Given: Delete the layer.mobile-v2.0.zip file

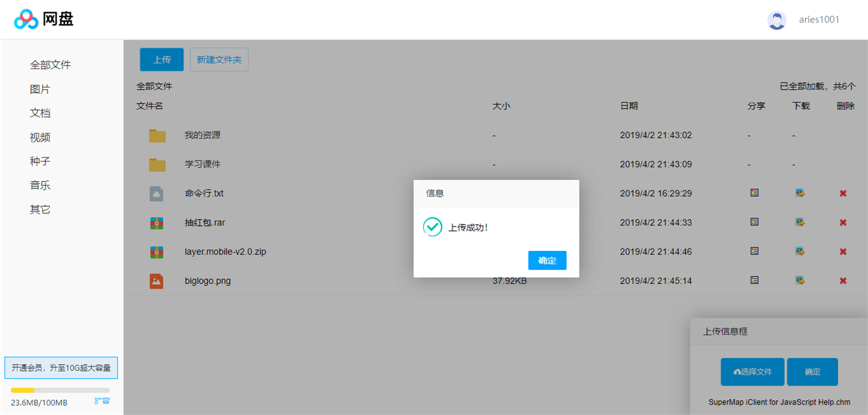Looking at the screenshot, I should click(x=843, y=252).
